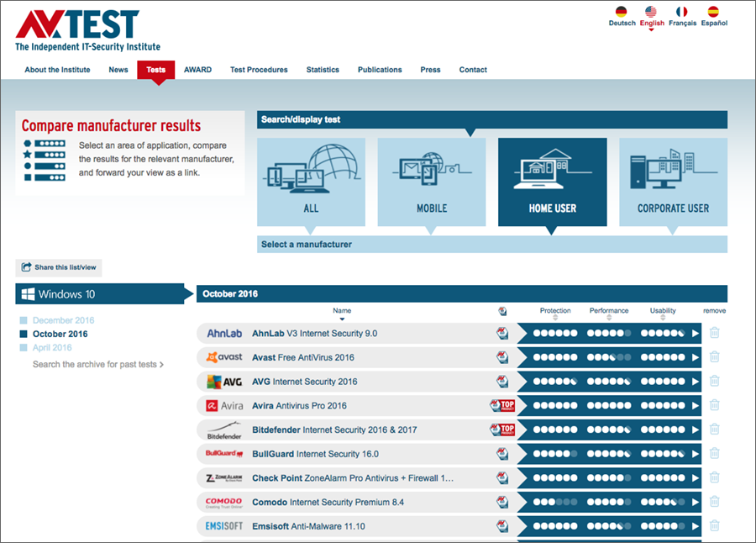Click the Windows 10 platform header
This screenshot has height=543, width=756.
point(99,294)
